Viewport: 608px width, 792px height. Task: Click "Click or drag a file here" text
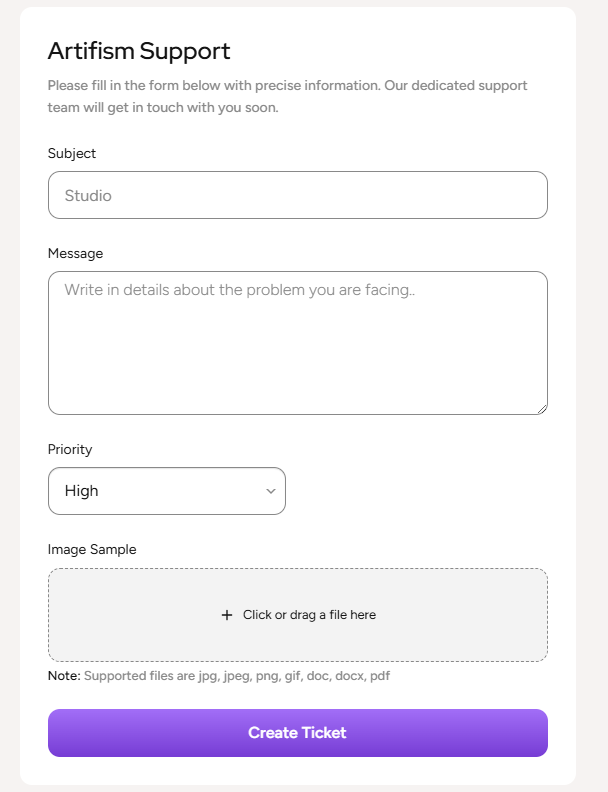(x=309, y=615)
